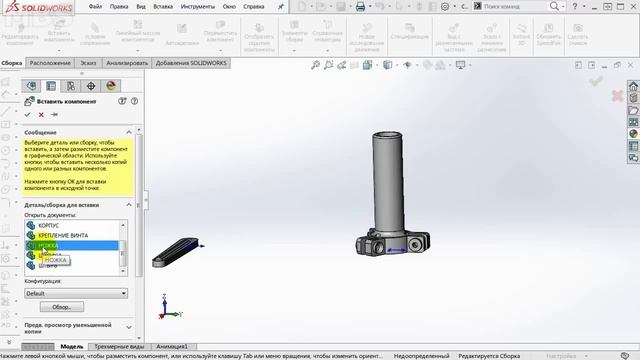Collapse the Деталь/сборка для вставки section

129,204
